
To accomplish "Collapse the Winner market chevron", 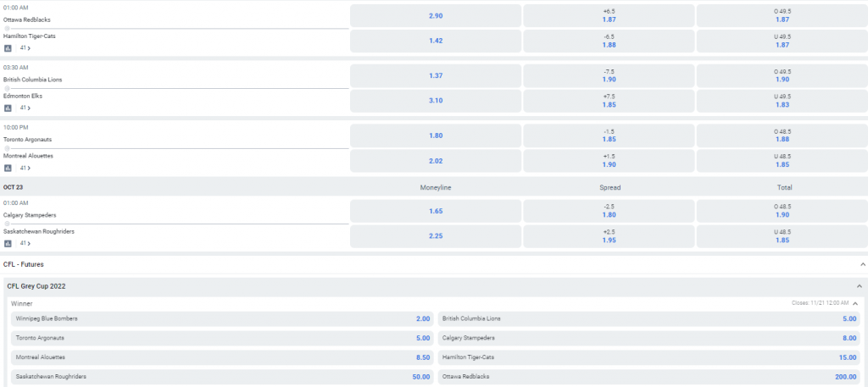I will point(854,303).
